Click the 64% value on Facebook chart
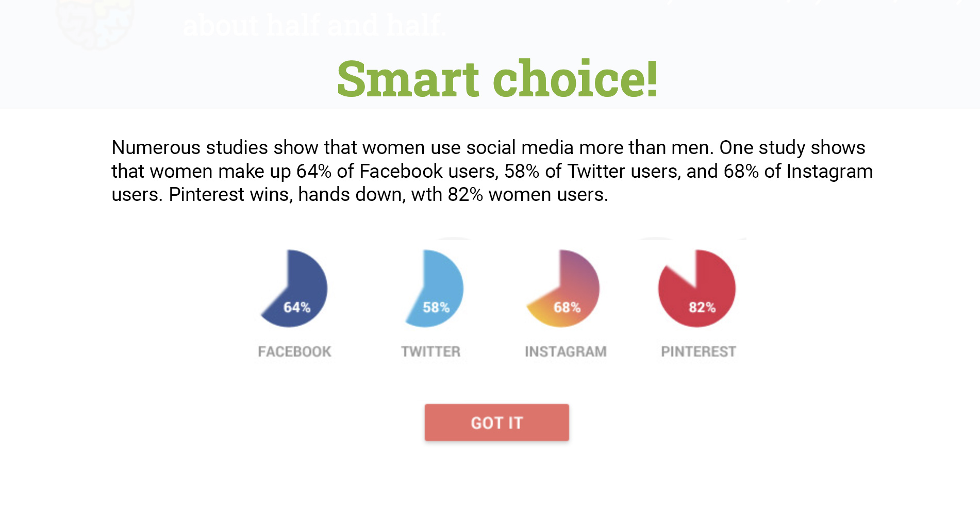980x507 pixels. point(297,308)
